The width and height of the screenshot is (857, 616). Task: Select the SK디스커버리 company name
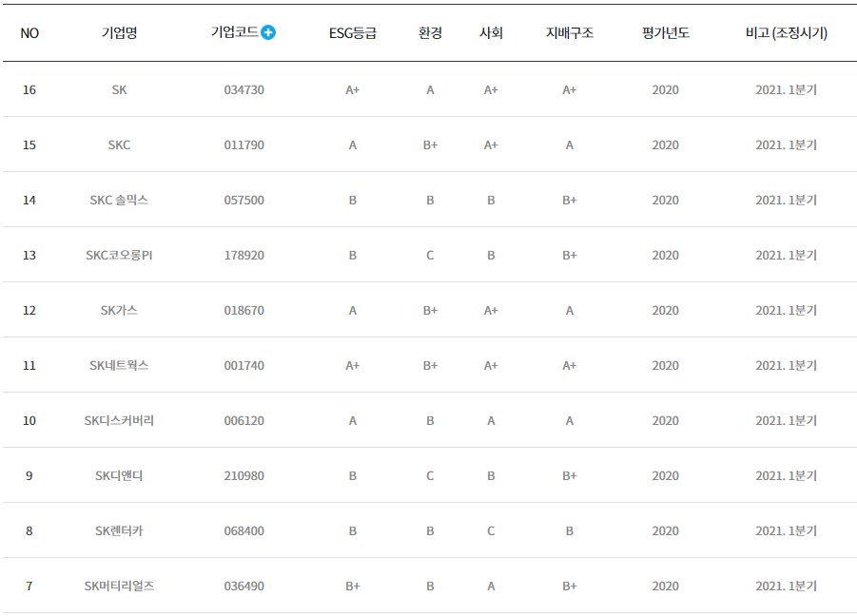coord(119,420)
